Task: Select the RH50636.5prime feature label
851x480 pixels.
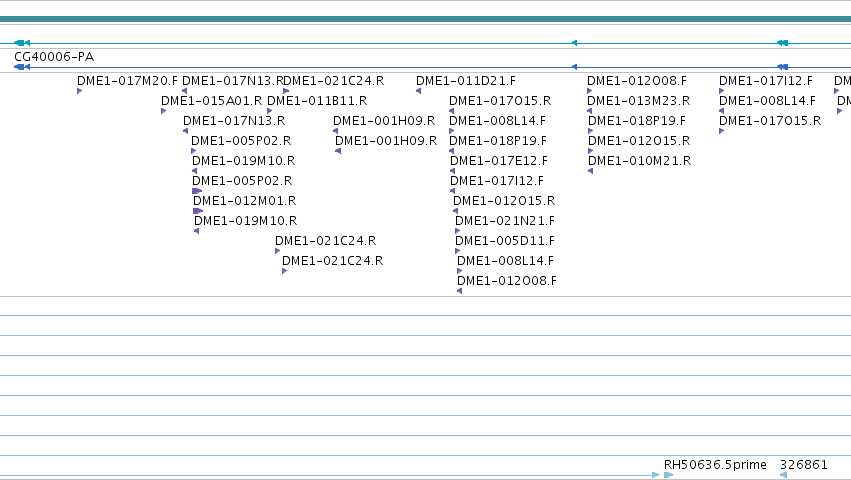Action: click(x=715, y=465)
